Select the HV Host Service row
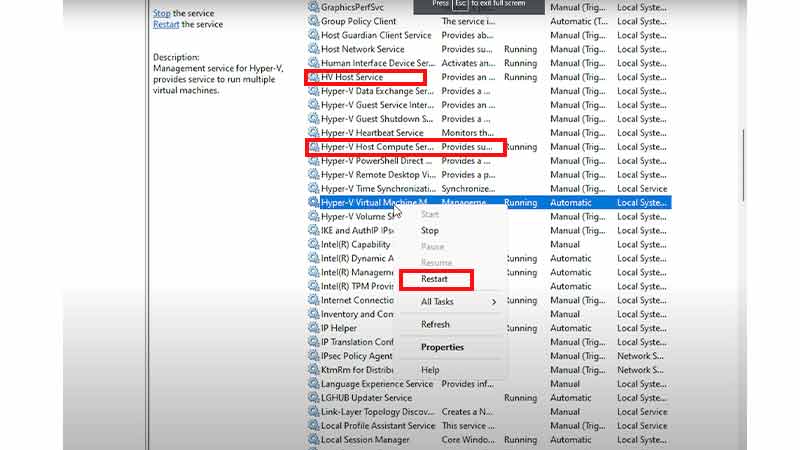 click(x=489, y=77)
